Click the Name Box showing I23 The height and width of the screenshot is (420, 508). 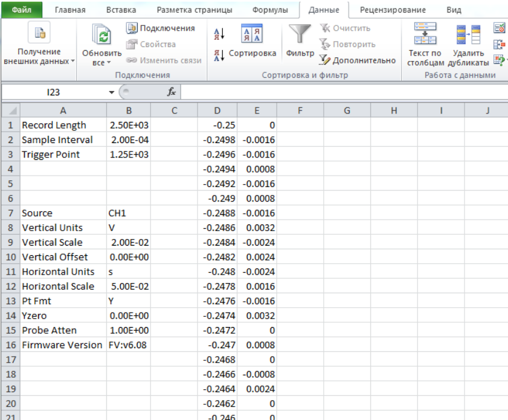54,92
